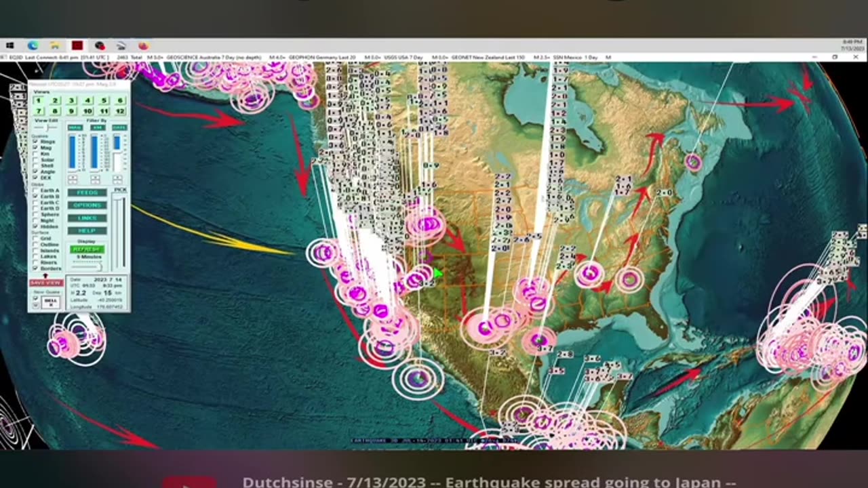Viewport: 868px width, 488px height.
Task: Click the 5 Minutes refresh interval slider
Action: coord(87,267)
